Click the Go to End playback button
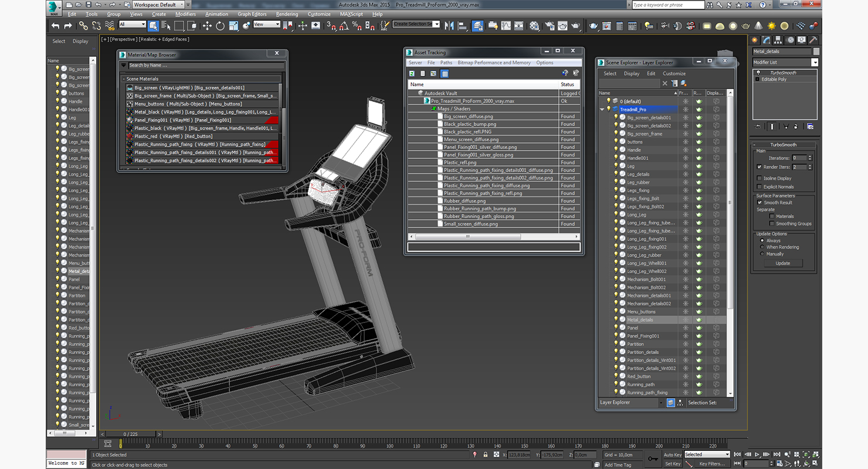868x469 pixels. (x=777, y=454)
